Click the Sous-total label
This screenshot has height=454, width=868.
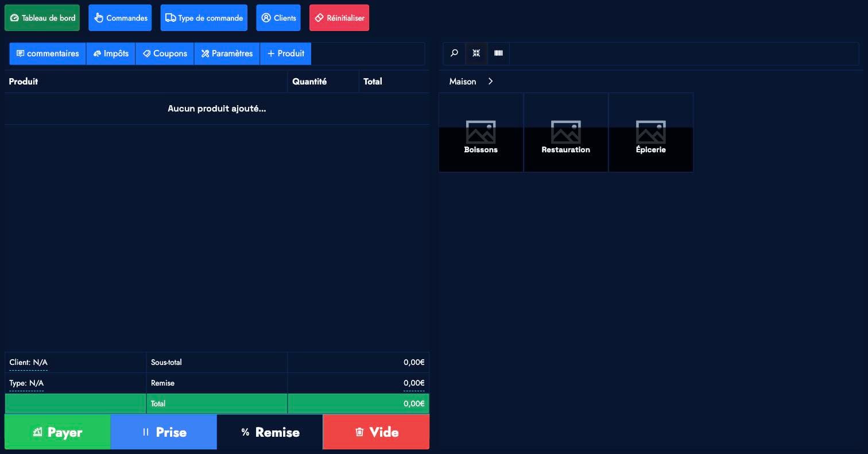click(166, 363)
